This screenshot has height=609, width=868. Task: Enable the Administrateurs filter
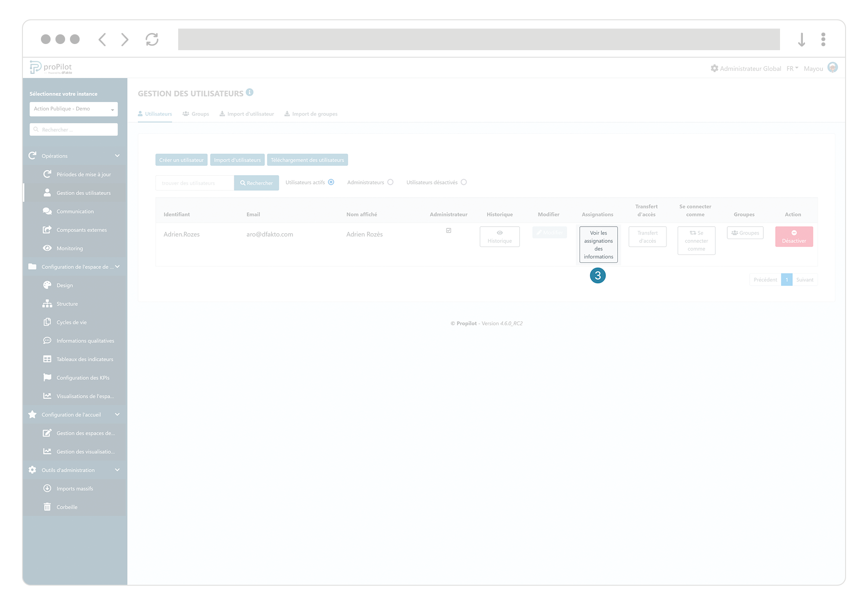pos(391,182)
